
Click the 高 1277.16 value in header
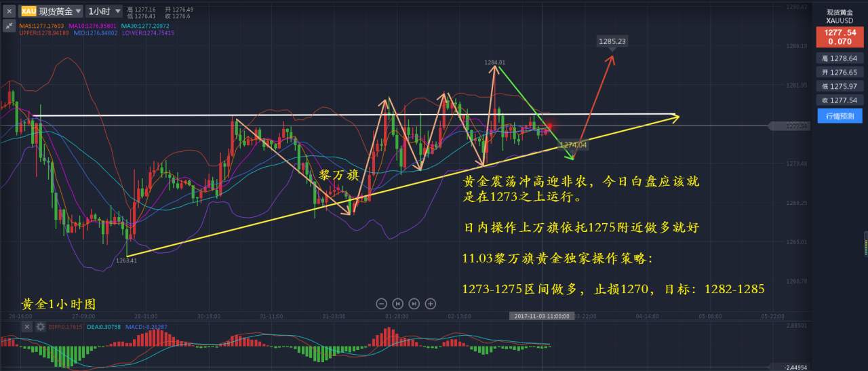(x=141, y=9)
